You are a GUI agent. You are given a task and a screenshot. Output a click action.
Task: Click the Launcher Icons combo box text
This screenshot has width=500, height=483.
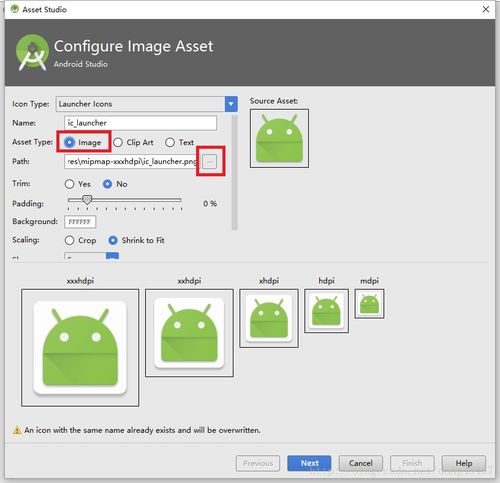[x=85, y=104]
